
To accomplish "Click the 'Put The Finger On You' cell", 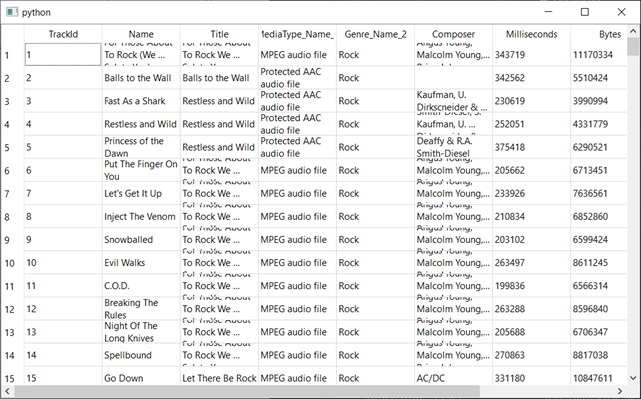I will (x=141, y=170).
